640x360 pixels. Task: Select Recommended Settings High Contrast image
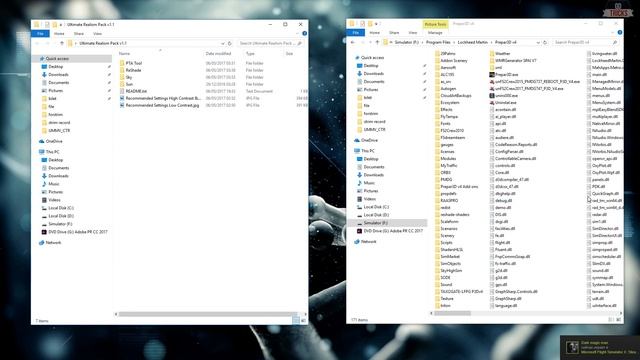163,98
